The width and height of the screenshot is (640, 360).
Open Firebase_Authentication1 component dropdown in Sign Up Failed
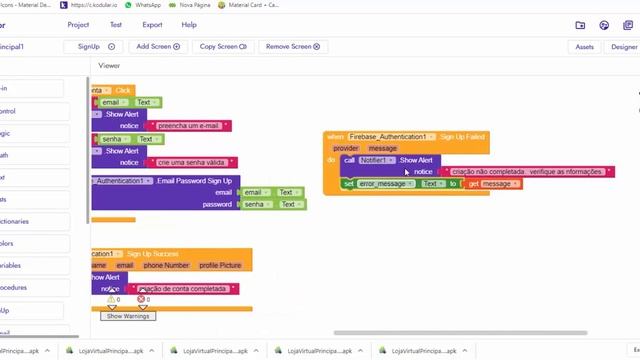pyautogui.click(x=431, y=137)
